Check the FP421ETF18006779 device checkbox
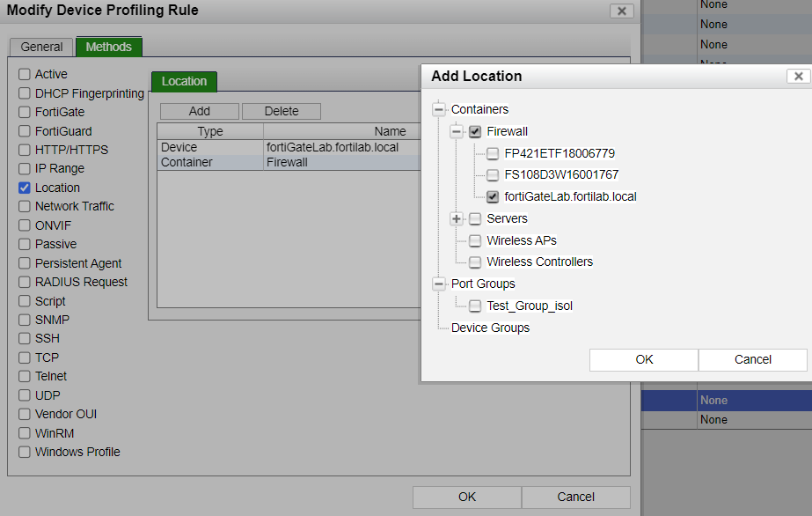Viewport: 812px width, 516px height. [493, 153]
